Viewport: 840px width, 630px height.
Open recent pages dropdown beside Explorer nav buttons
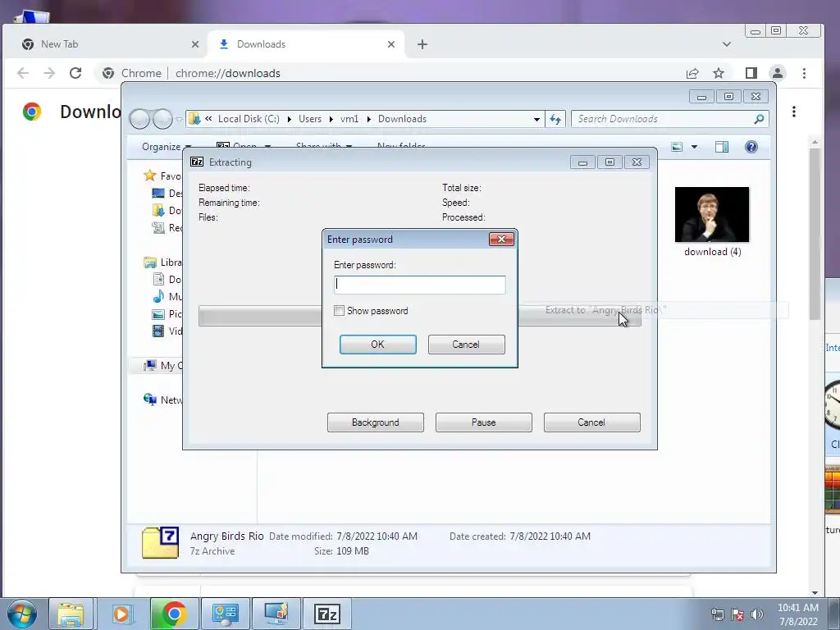click(x=179, y=120)
